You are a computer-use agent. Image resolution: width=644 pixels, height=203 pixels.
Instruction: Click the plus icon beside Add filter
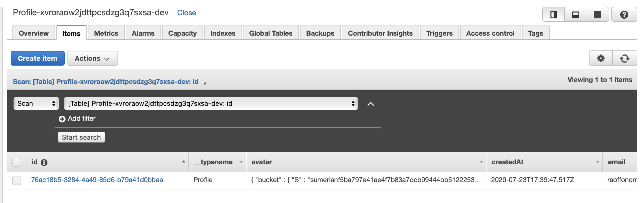(x=62, y=119)
